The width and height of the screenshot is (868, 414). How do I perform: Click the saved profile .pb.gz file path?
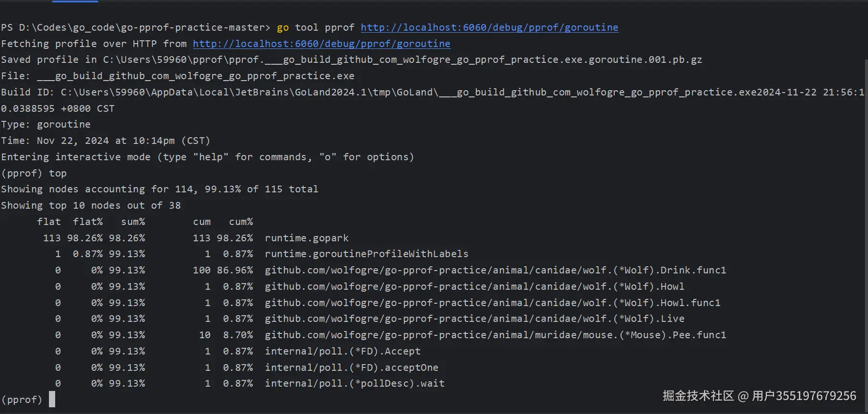pos(402,59)
